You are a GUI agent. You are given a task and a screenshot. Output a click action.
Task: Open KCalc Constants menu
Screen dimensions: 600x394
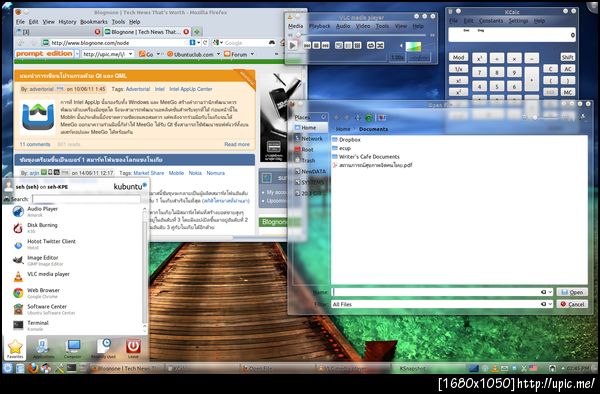491,21
